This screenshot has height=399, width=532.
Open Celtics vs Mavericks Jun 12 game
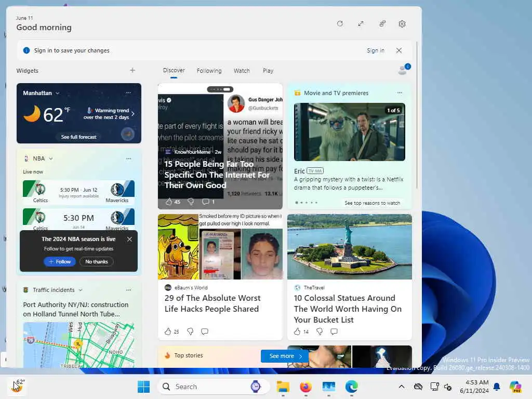pyautogui.click(x=79, y=192)
